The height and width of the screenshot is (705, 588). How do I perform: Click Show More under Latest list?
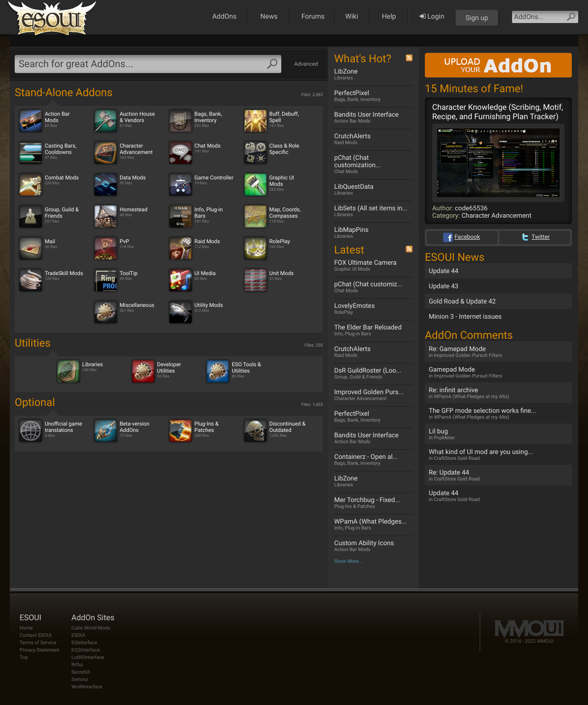tap(348, 561)
